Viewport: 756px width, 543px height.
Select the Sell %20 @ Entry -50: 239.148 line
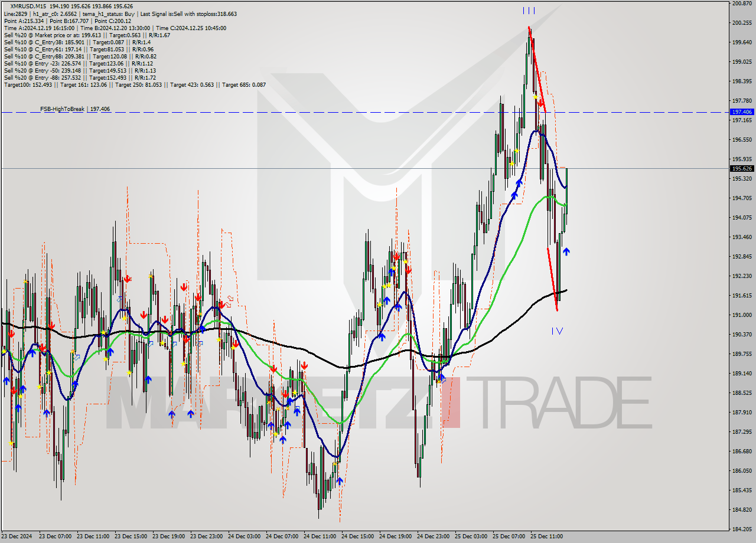click(80, 70)
